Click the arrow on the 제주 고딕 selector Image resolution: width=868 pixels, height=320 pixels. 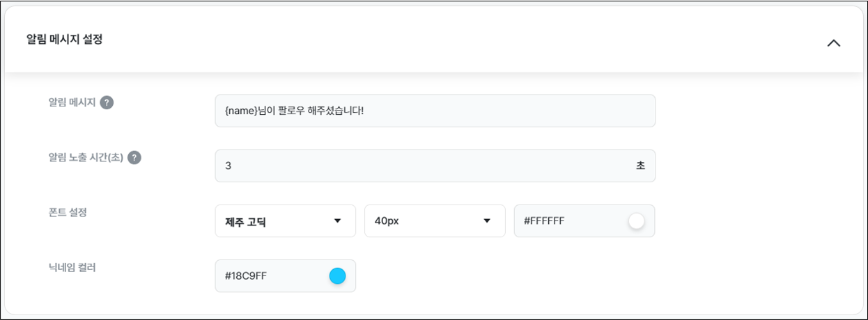pos(338,221)
